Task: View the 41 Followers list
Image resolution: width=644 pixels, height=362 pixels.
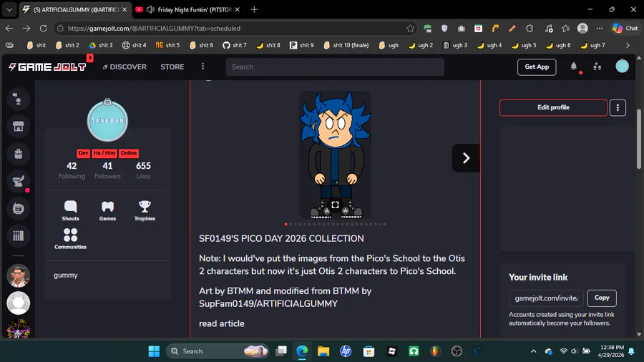Action: tap(107, 170)
